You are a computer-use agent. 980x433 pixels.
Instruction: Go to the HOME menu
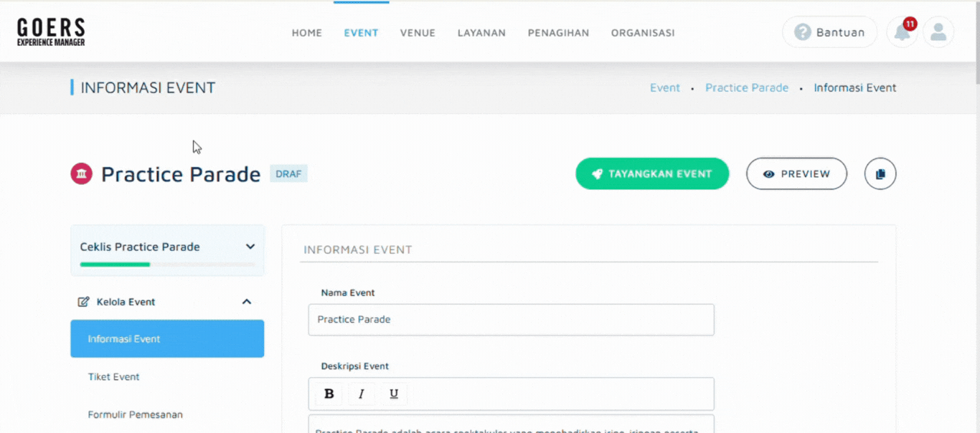(x=307, y=33)
